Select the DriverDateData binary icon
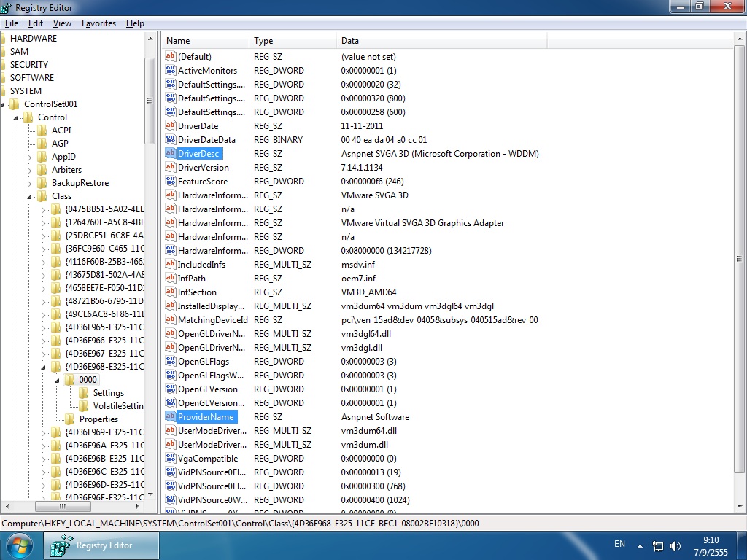The height and width of the screenshot is (560, 747). [x=170, y=139]
